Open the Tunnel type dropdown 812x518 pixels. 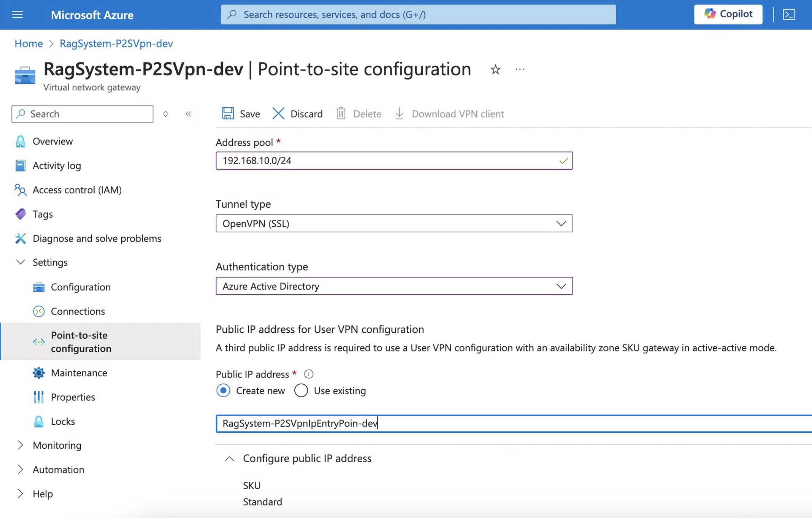[394, 223]
